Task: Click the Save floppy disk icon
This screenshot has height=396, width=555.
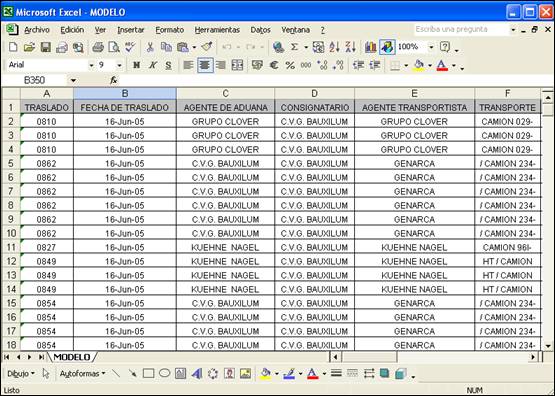Action: [46, 47]
